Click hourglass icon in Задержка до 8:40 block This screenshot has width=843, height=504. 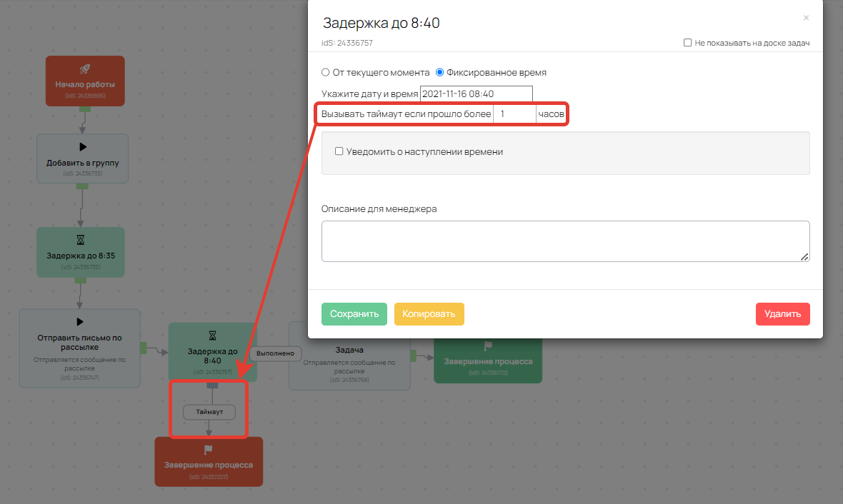click(x=212, y=336)
